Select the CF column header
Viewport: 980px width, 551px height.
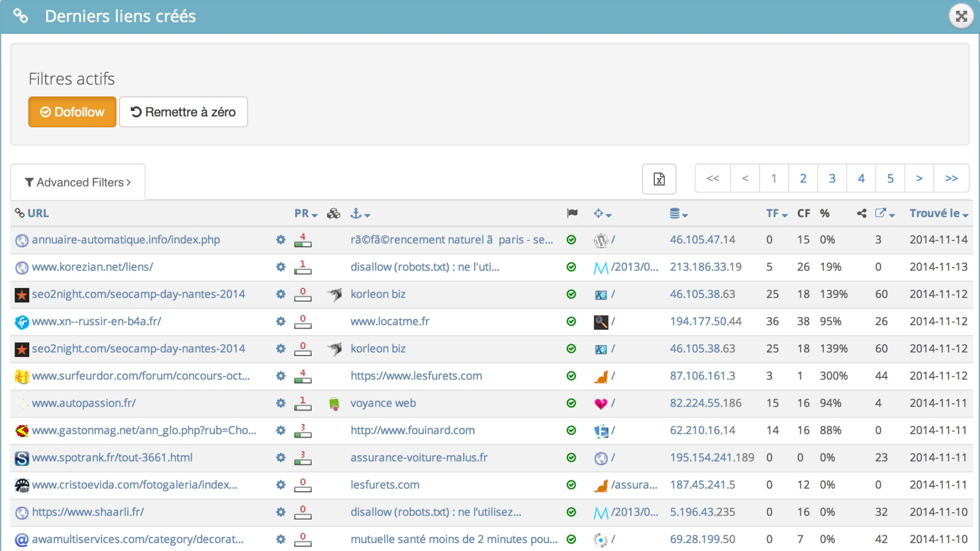[x=802, y=213]
